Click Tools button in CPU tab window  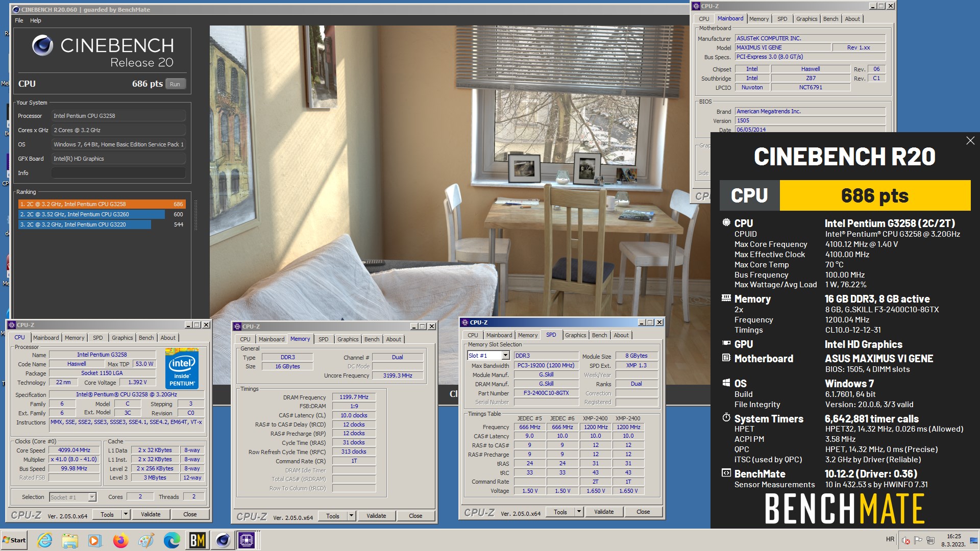click(x=107, y=514)
